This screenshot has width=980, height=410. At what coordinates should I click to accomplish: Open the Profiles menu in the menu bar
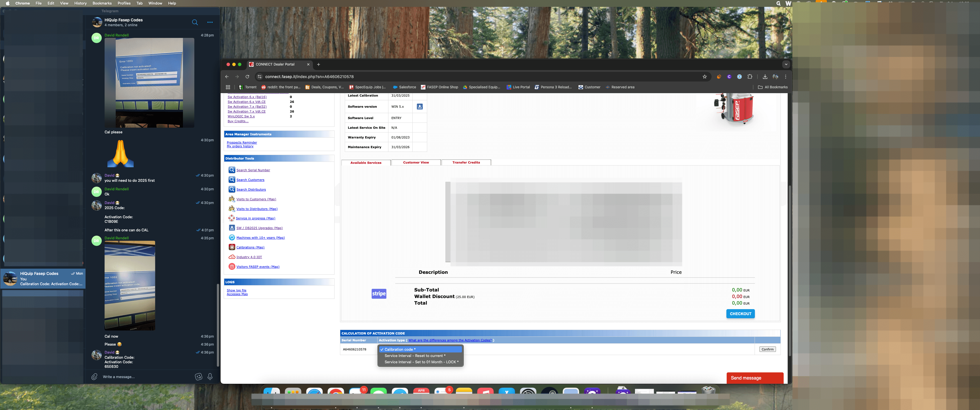tap(124, 3)
